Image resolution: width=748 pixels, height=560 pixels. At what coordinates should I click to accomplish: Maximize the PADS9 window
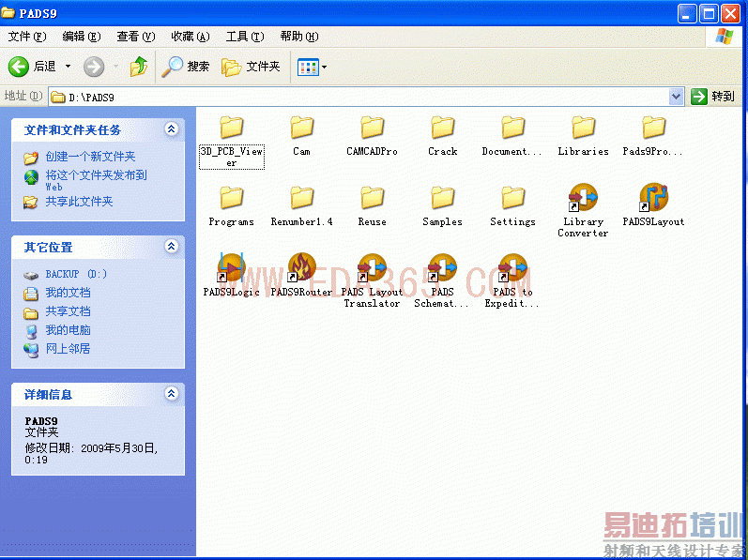[709, 14]
